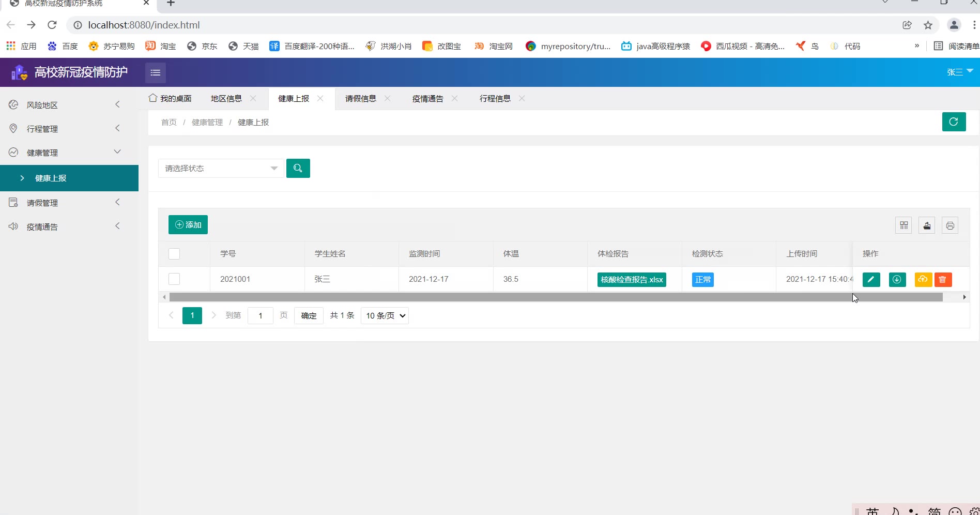This screenshot has width=980, height=515.
Task: Expand the 风险地区 sidebar menu
Action: click(x=42, y=105)
